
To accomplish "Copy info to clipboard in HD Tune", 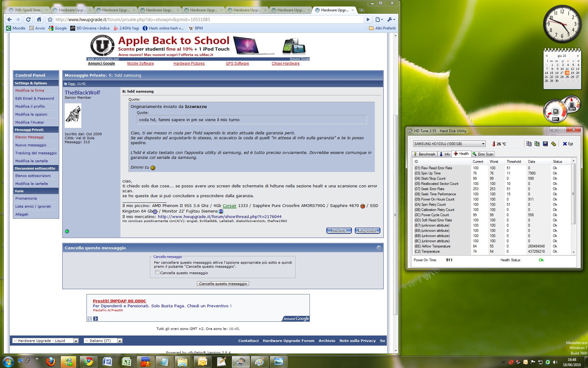I will click(529, 144).
